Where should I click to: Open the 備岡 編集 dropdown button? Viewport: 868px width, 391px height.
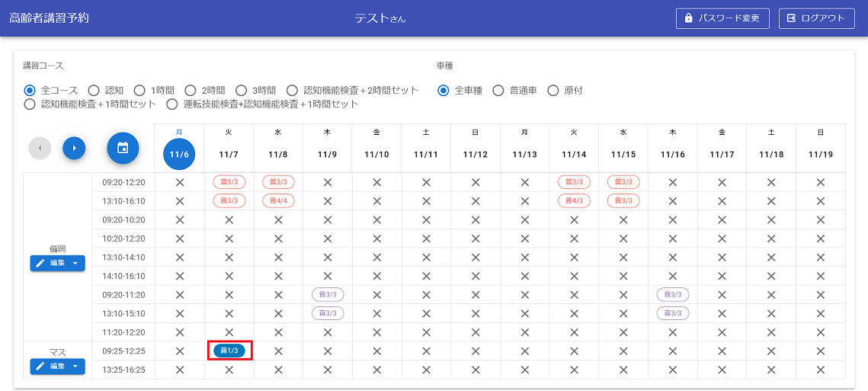[x=58, y=263]
